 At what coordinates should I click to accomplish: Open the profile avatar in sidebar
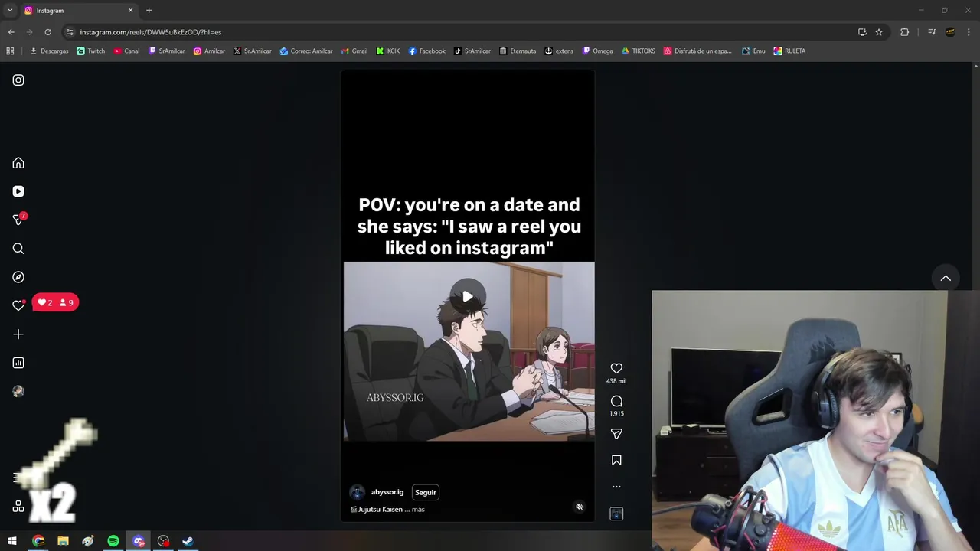coord(18,391)
